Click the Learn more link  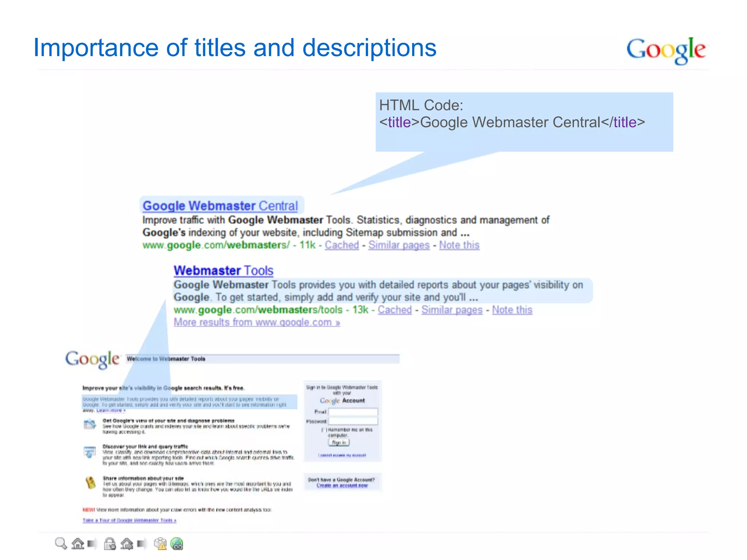tap(111, 411)
